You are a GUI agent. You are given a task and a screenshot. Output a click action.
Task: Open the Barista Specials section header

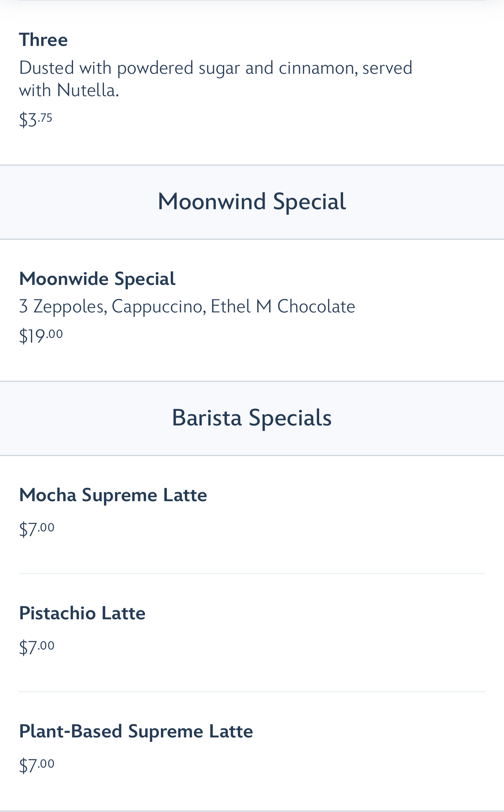[252, 418]
